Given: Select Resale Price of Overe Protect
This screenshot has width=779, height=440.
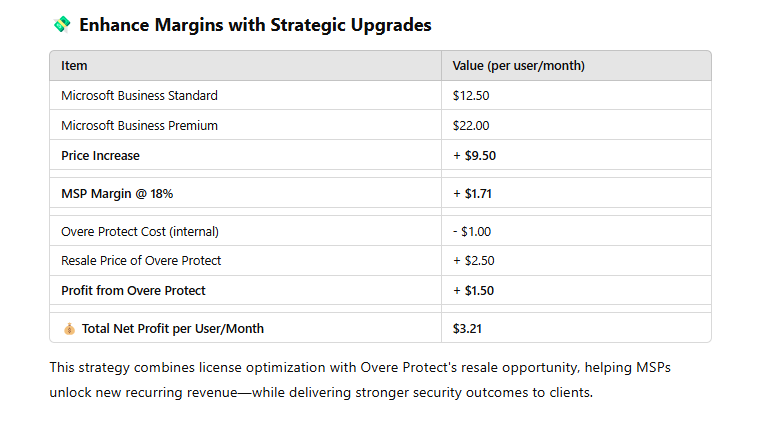Looking at the screenshot, I should (x=141, y=261).
